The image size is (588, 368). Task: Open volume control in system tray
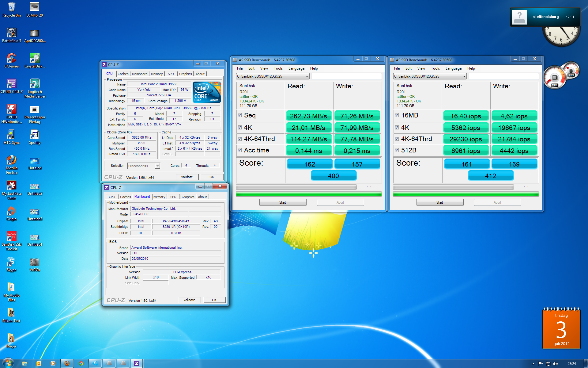[x=556, y=364]
